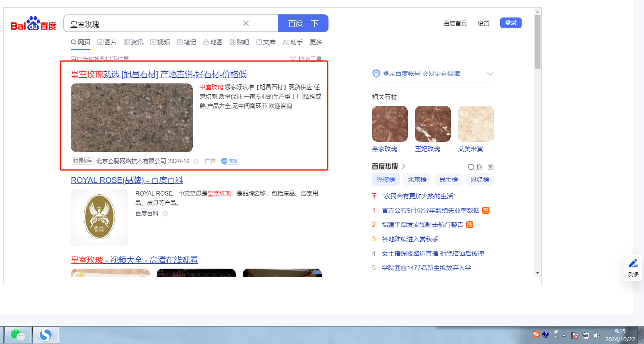Viewport: 644px width, 344px height.
Task: Refresh hot searches with 换一换
Action: (x=481, y=167)
